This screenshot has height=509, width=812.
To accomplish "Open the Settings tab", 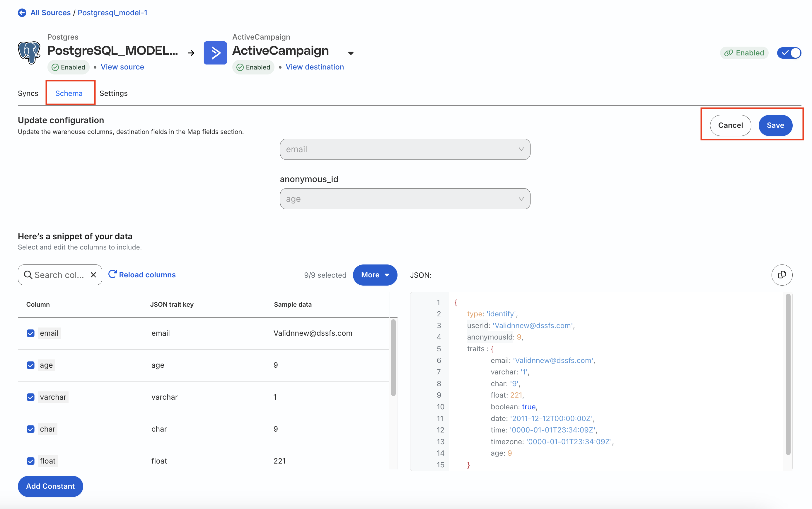I will [113, 93].
